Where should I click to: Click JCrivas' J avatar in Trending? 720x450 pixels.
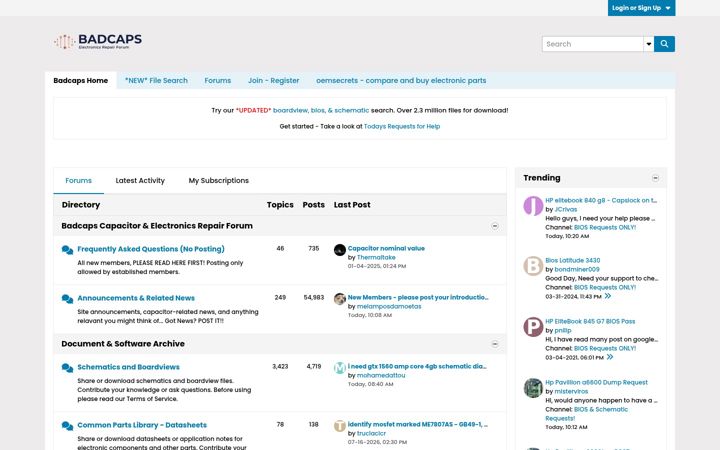533,206
